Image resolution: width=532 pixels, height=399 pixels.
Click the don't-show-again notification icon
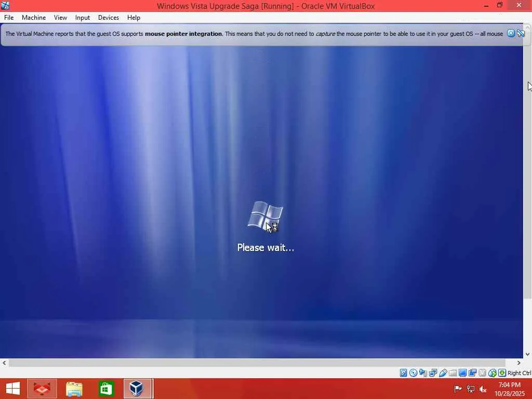point(521,33)
